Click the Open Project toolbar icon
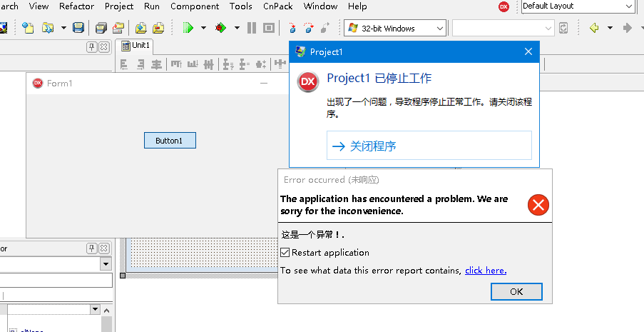The width and height of the screenshot is (644, 332). click(118, 28)
